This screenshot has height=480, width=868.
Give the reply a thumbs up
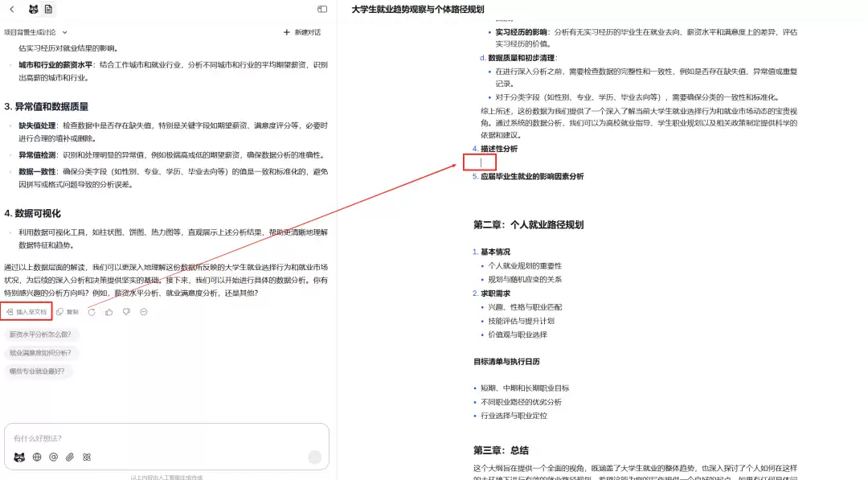click(109, 312)
